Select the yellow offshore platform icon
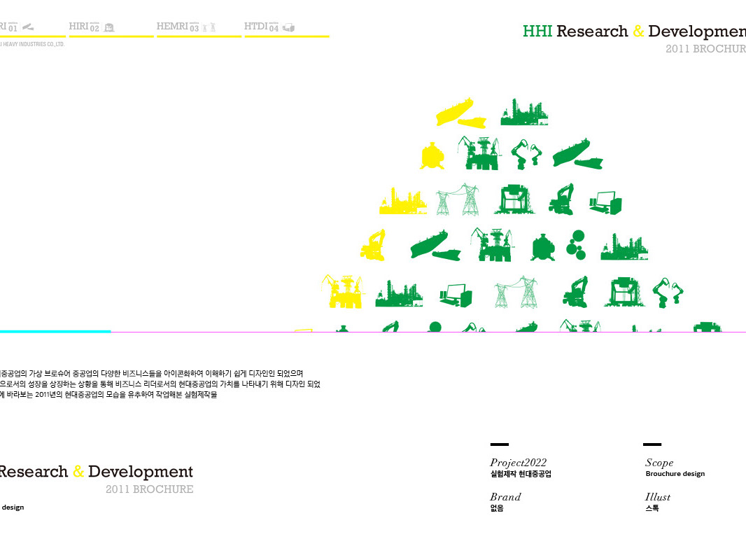 point(342,291)
